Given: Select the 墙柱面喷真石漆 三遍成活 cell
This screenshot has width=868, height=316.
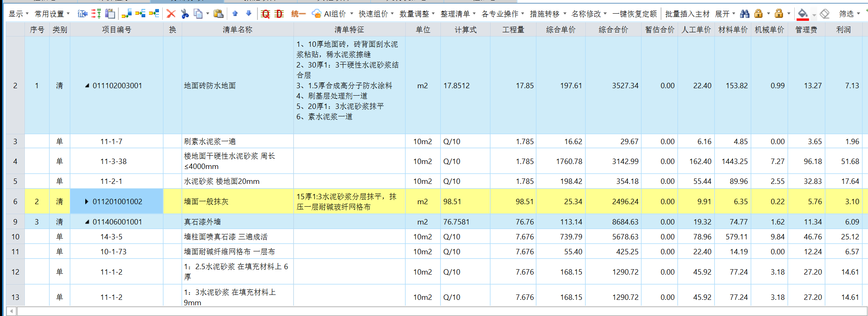Looking at the screenshot, I should pyautogui.click(x=238, y=237).
